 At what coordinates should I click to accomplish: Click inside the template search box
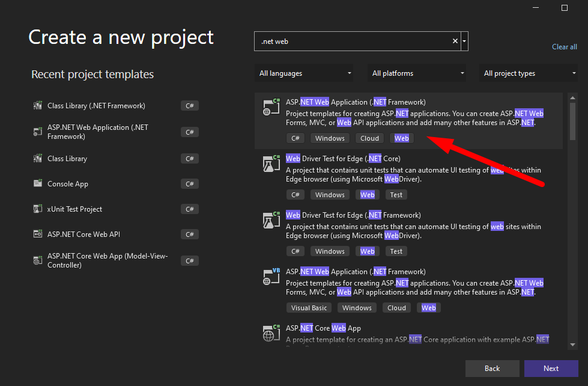(x=354, y=41)
